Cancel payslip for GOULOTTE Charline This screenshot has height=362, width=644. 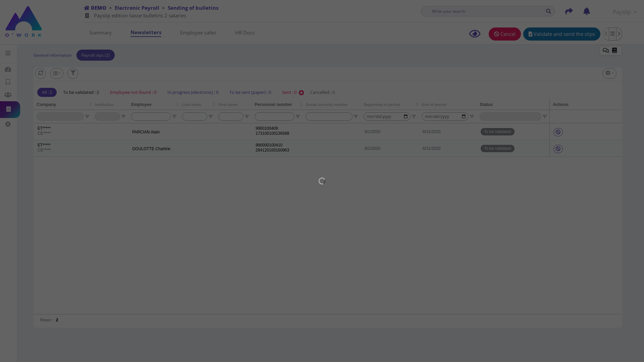[558, 149]
